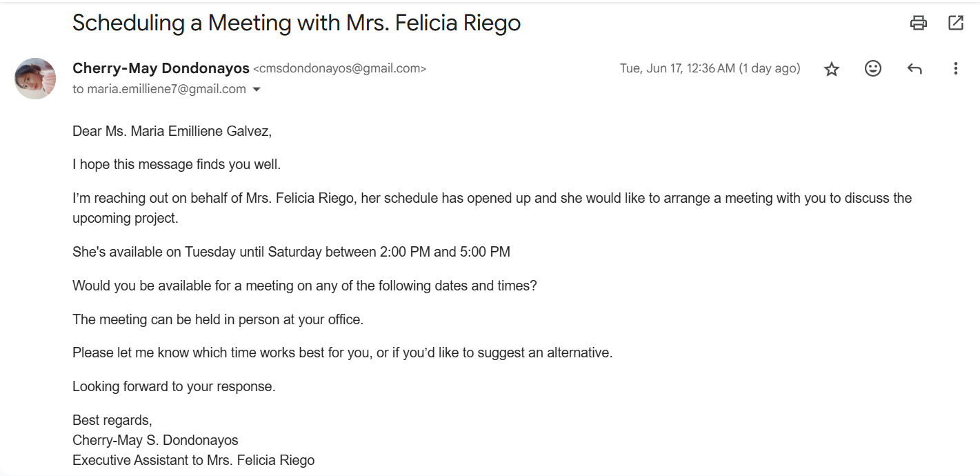Click the subject line about Mrs. Felicia Riego
This screenshot has width=980, height=476.
pyautogui.click(x=297, y=23)
